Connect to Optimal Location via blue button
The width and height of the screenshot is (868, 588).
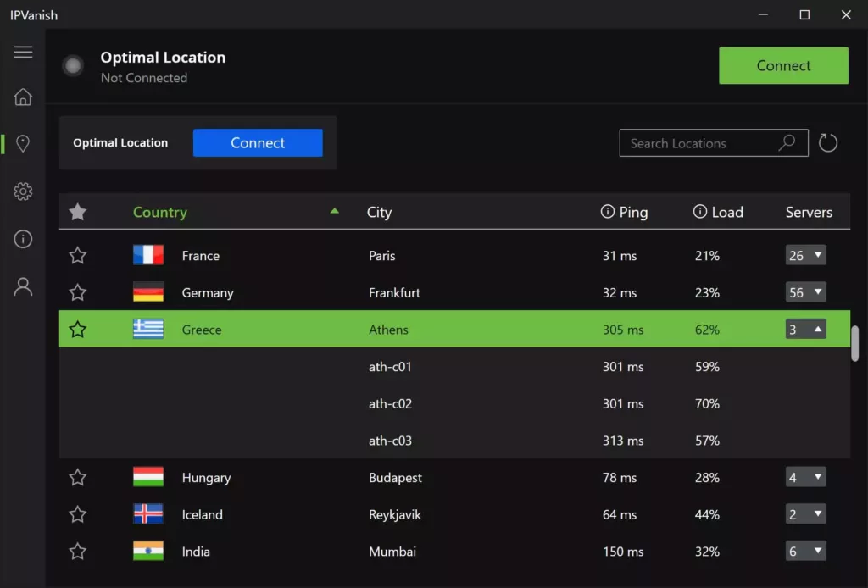(258, 142)
